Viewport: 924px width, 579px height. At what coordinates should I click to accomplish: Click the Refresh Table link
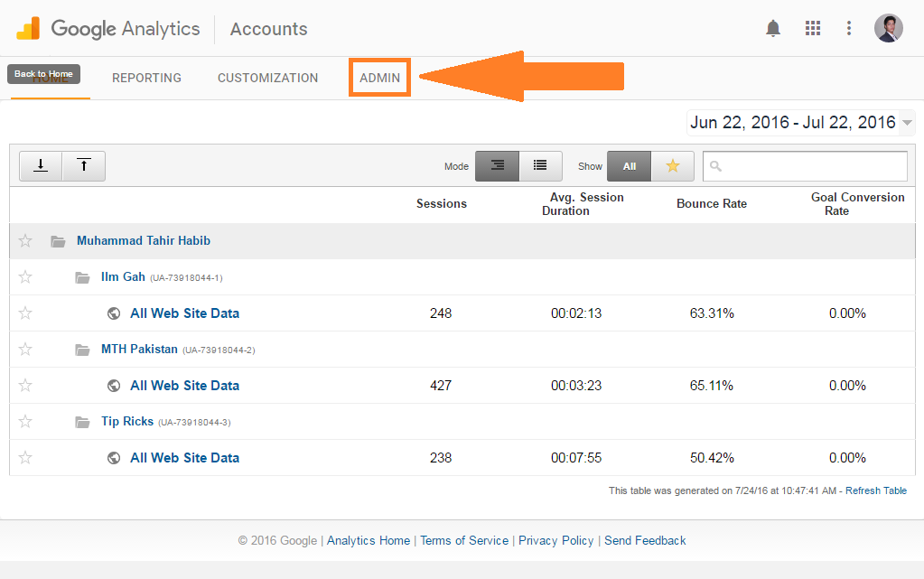click(x=876, y=490)
